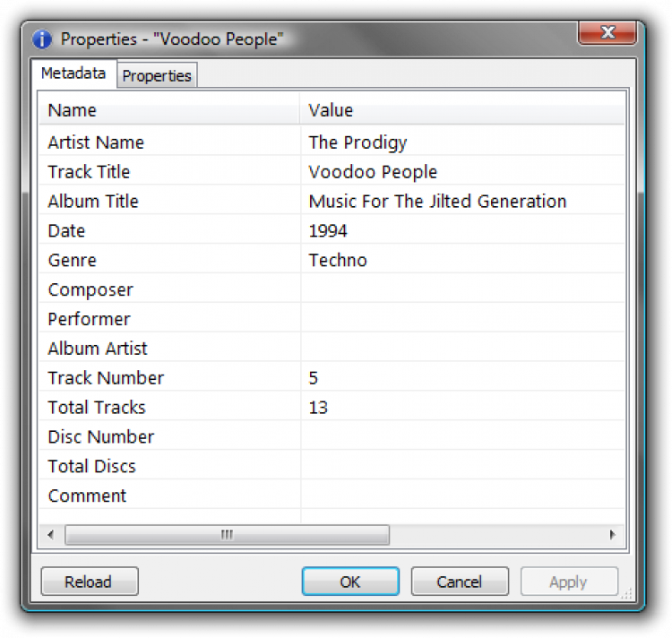
Task: Click the horizontal scrollbar's right arrow
Action: pyautogui.click(x=613, y=535)
